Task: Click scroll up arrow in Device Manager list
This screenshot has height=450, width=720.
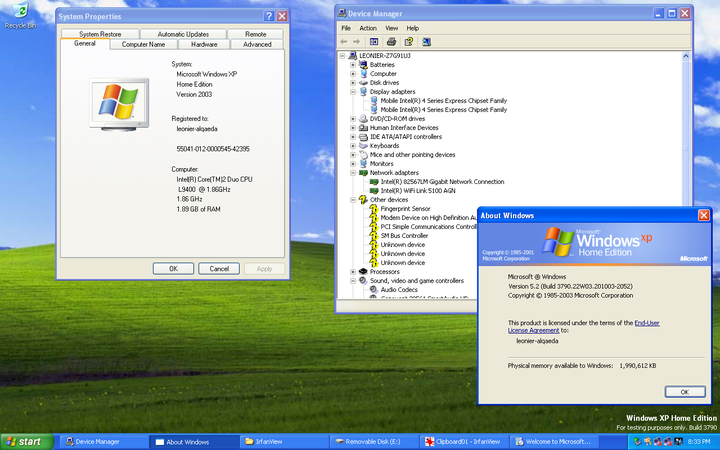Action: (686, 56)
